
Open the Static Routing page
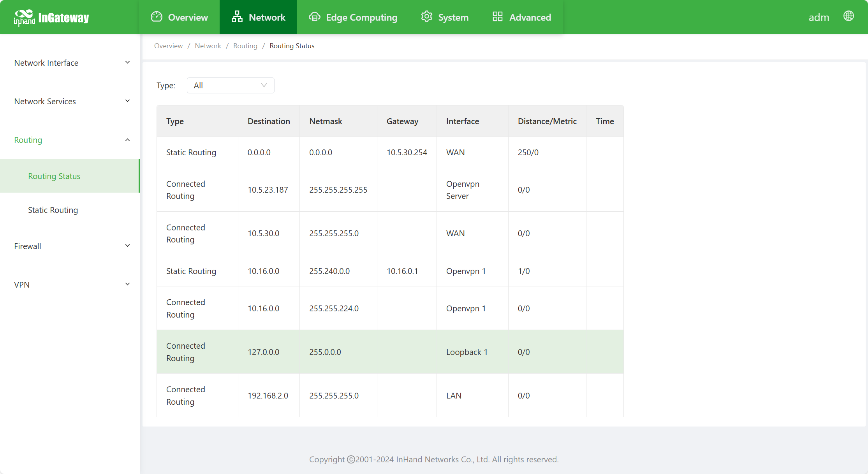[x=53, y=210]
